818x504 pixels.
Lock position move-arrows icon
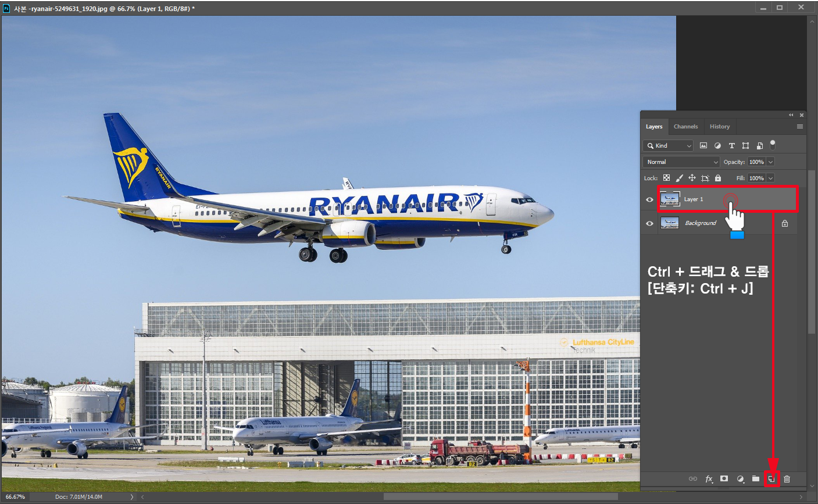click(x=692, y=178)
